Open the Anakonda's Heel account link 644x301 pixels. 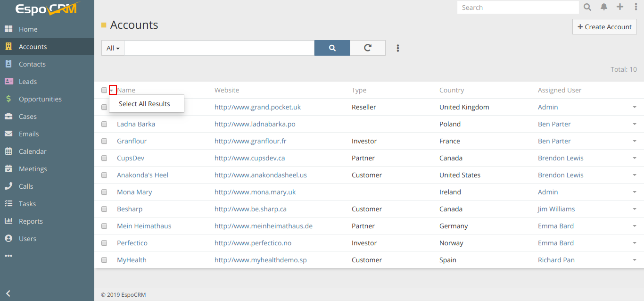(142, 175)
